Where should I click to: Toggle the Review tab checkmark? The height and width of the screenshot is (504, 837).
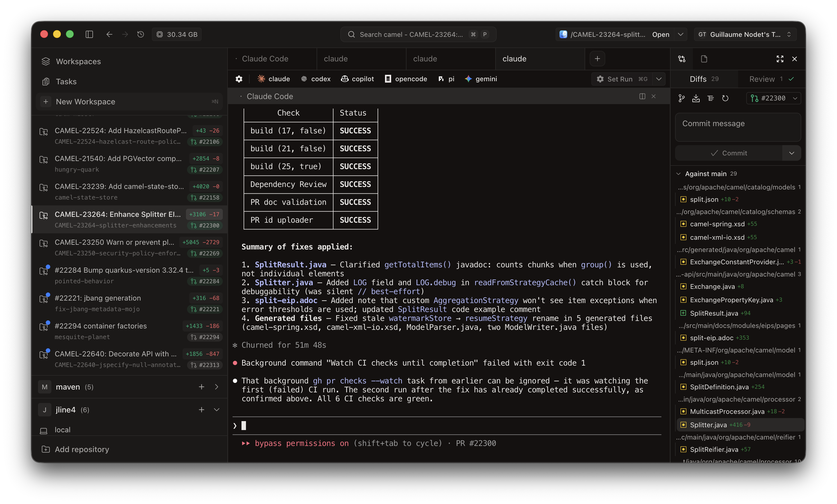[x=791, y=79]
